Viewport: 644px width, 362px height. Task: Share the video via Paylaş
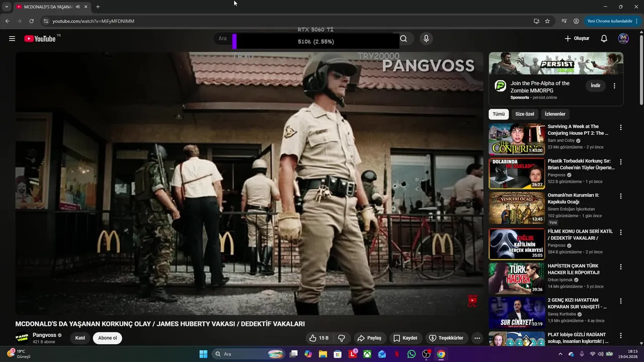369,338
